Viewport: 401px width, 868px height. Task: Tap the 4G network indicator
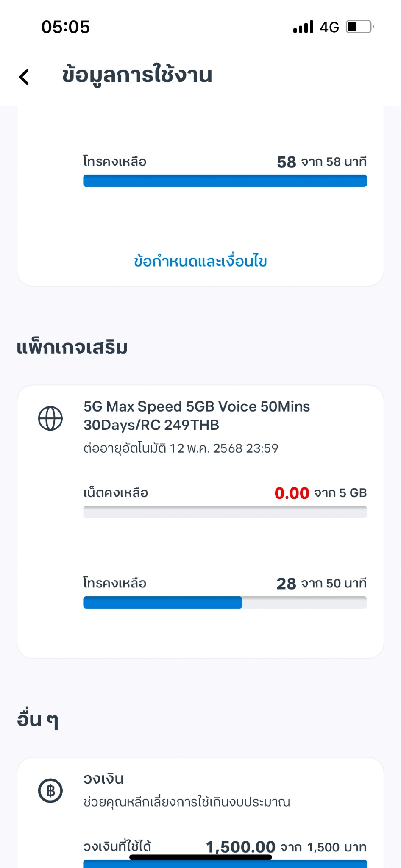[329, 28]
